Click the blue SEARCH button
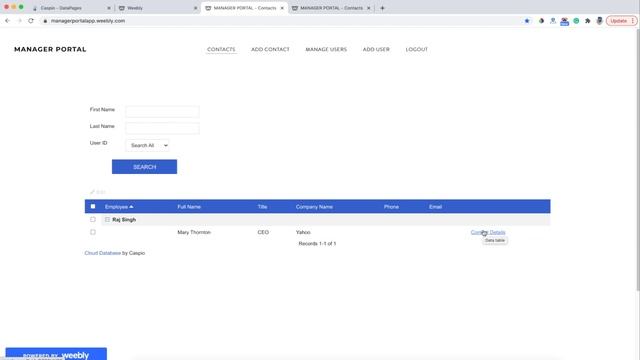Image resolution: width=640 pixels, height=360 pixels. (x=144, y=167)
